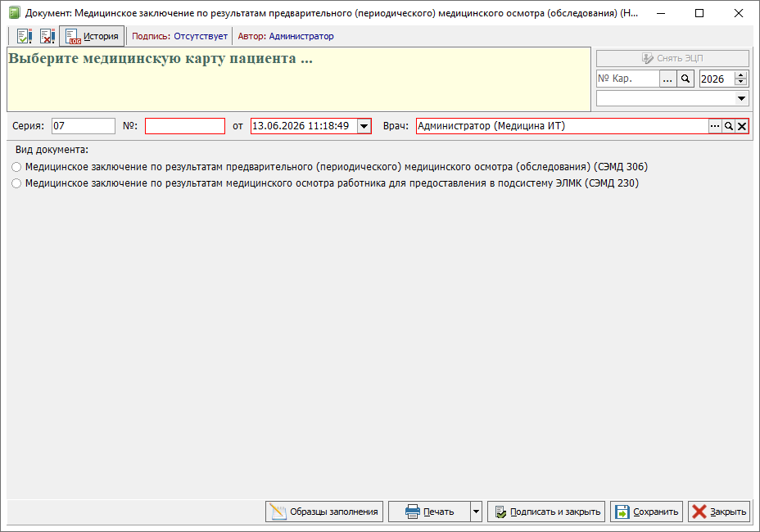Expand the Печать dropdown arrow
760x532 pixels.
[x=476, y=512]
